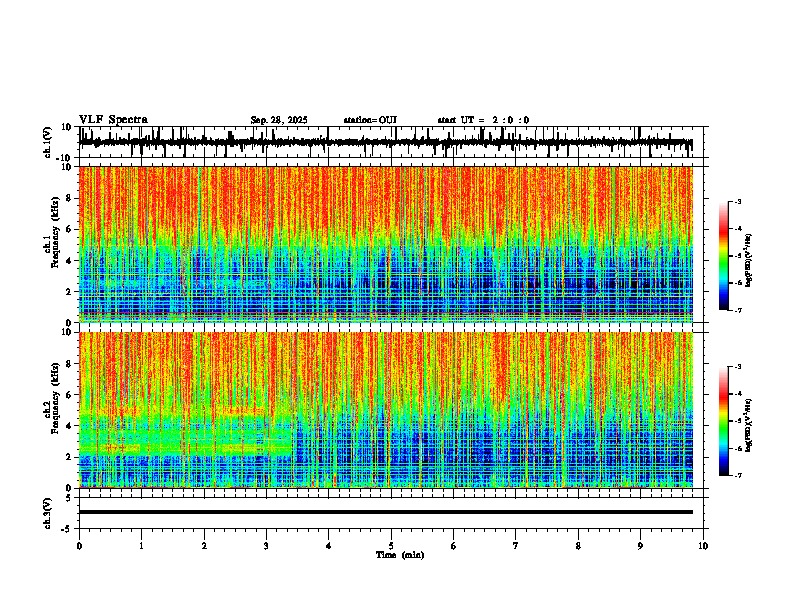Click the "8" kHz tick on ch.1 frequency axis

[x=70, y=198]
